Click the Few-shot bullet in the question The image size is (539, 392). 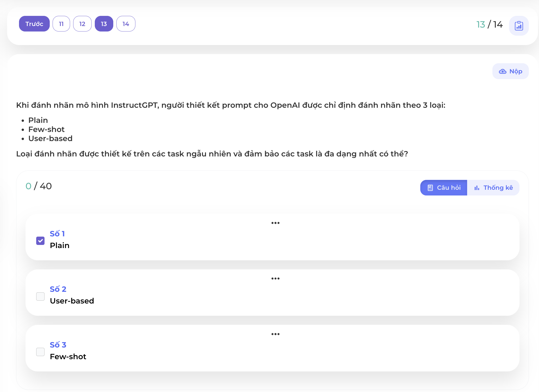tap(46, 129)
